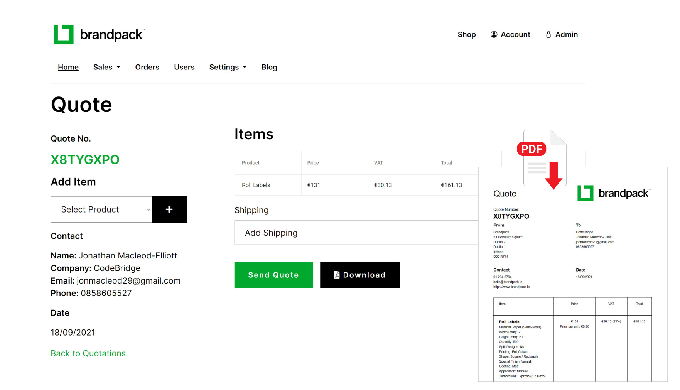This screenshot has height=390, width=680.
Task: Expand the Settings dropdown menu
Action: 228,67
